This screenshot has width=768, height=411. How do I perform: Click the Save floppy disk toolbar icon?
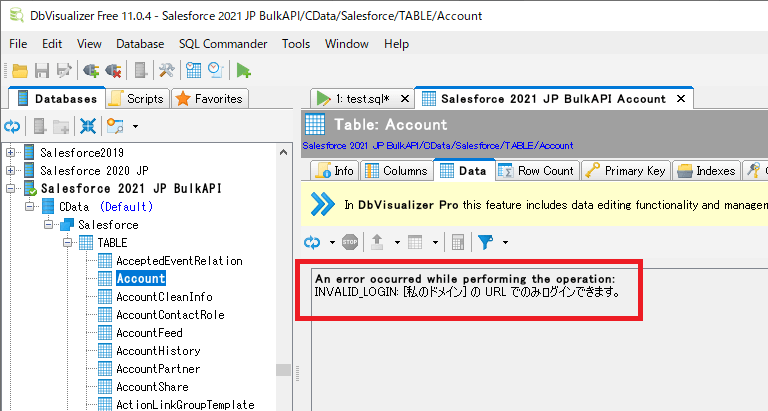(x=42, y=71)
